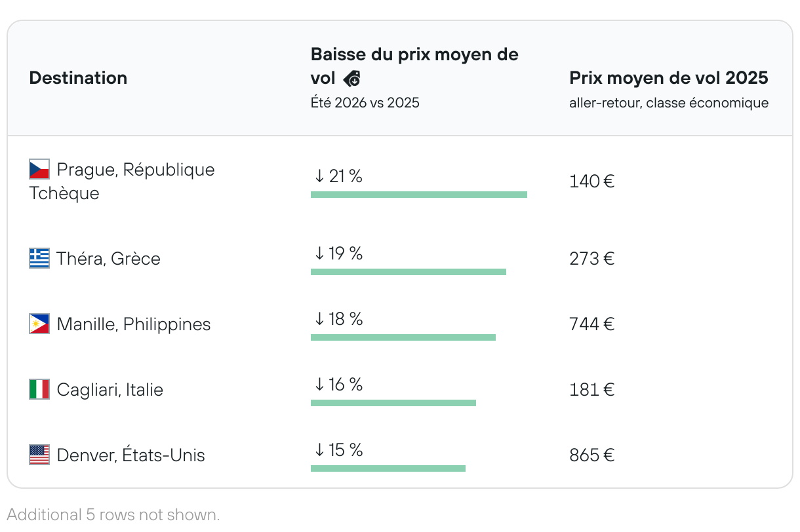Click the down arrow beside 21 %
800x532 pixels.
pyautogui.click(x=319, y=176)
